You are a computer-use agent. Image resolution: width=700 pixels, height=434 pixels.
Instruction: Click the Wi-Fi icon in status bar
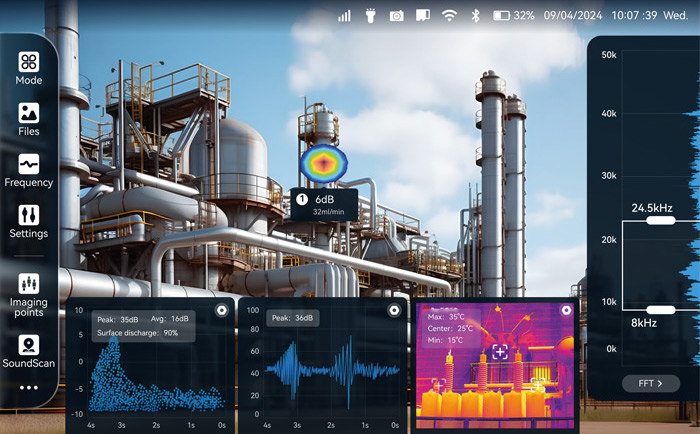pos(449,16)
